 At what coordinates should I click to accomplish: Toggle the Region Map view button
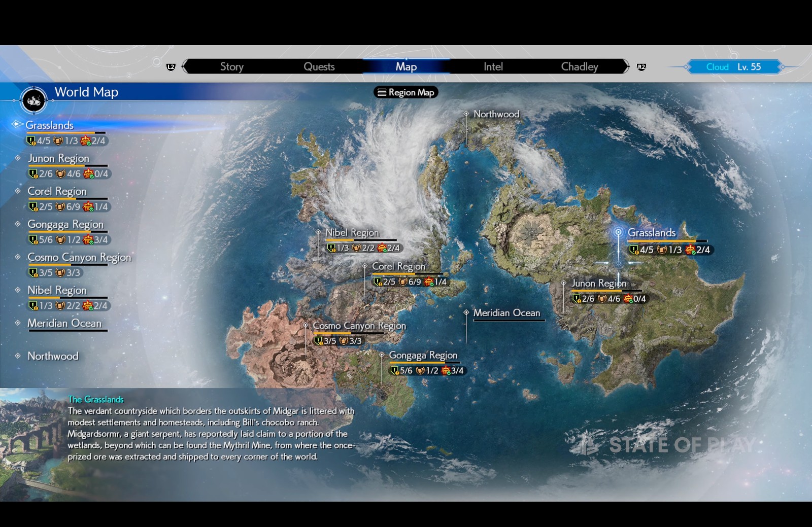[405, 92]
